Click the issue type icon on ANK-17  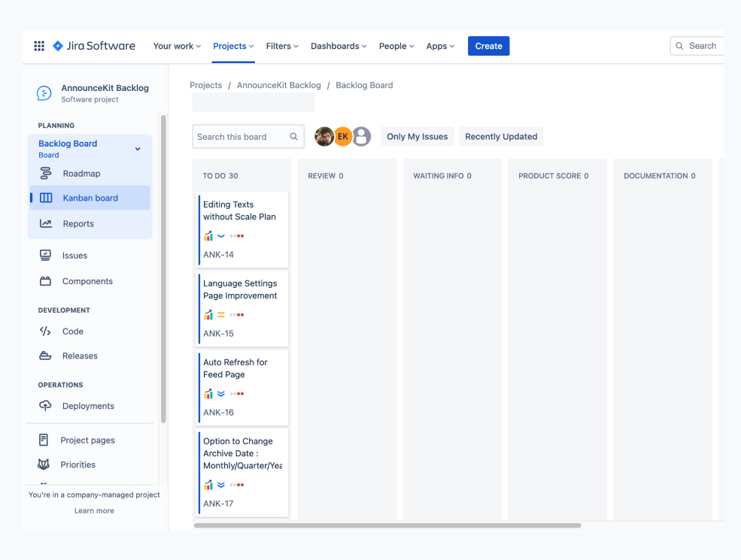208,484
